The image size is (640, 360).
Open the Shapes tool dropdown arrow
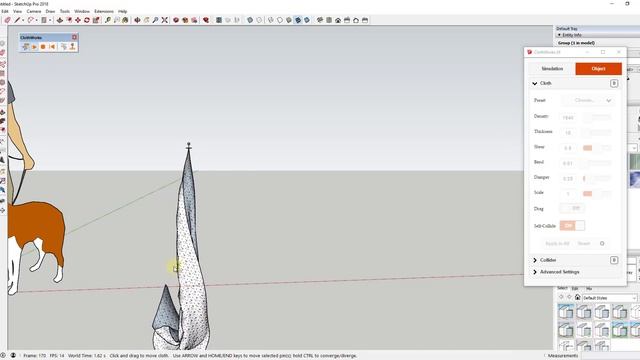click(x=50, y=20)
